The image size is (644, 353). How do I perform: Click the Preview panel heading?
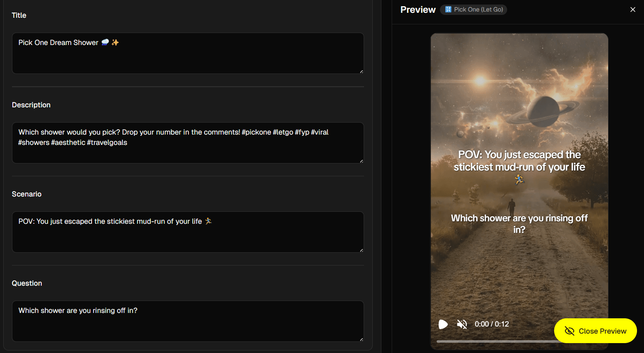tap(418, 9)
